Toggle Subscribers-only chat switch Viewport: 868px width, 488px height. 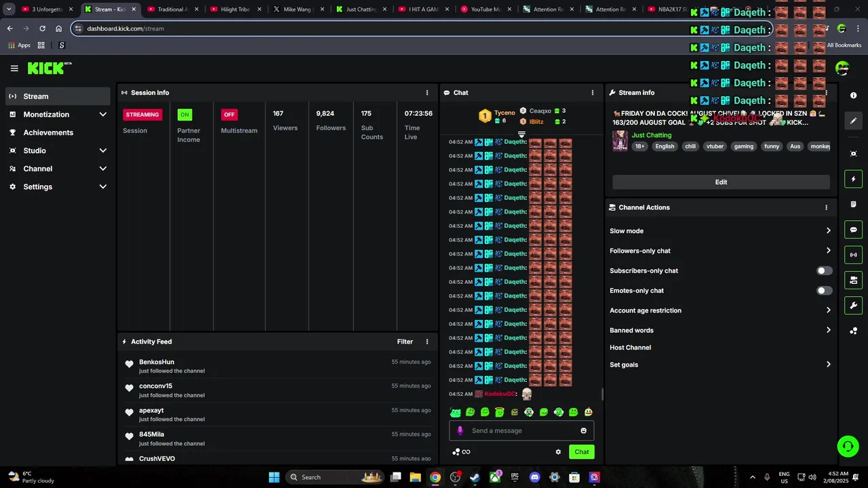pos(824,270)
